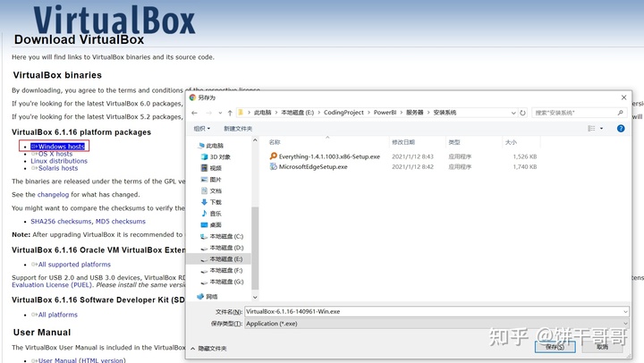Select 网络 in navigation tree
644x363 pixels.
click(208, 297)
